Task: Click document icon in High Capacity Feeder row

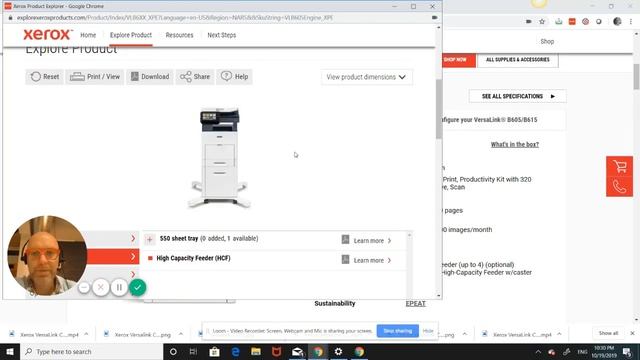Action: click(345, 259)
